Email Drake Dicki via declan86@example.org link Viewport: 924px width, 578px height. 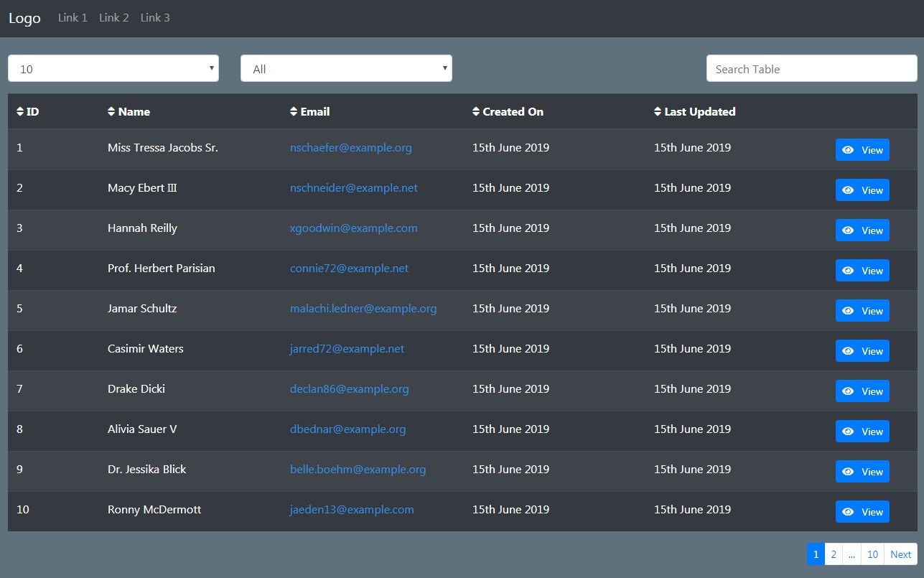pos(349,388)
